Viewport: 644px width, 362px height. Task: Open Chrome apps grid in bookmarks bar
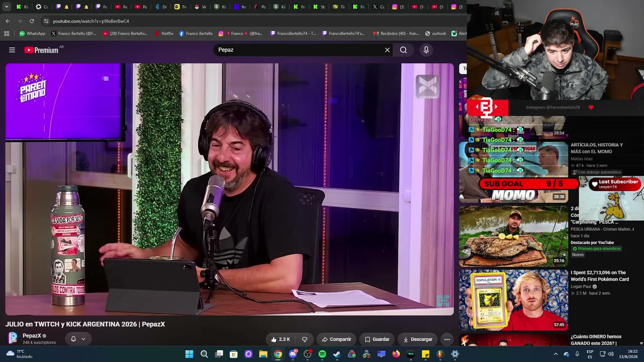(x=7, y=34)
